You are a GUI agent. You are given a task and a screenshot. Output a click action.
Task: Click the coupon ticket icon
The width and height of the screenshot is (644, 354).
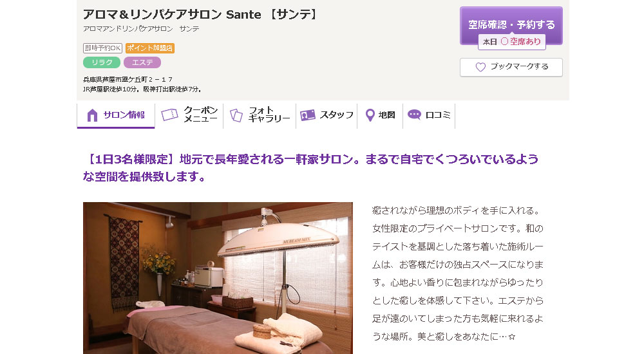(169, 115)
